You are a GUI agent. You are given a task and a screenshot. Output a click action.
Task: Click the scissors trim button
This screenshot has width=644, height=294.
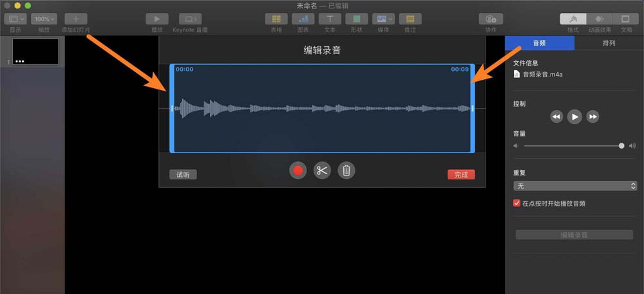pos(322,170)
